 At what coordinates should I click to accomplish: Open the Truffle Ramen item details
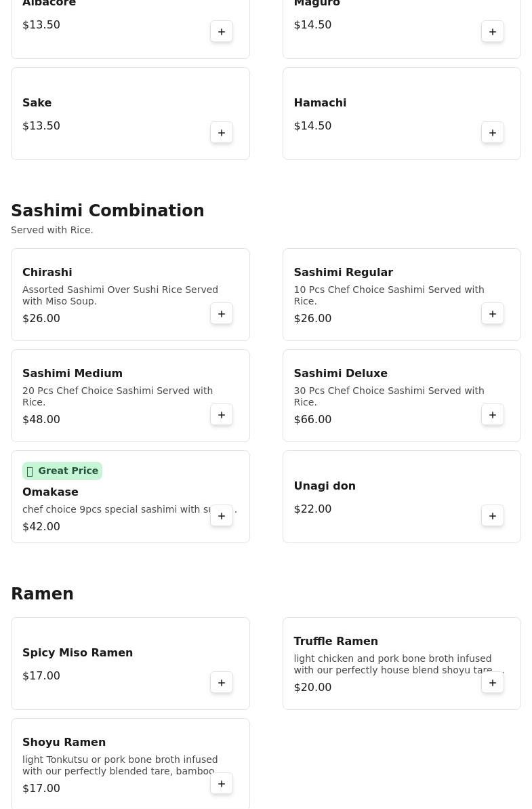point(335,641)
